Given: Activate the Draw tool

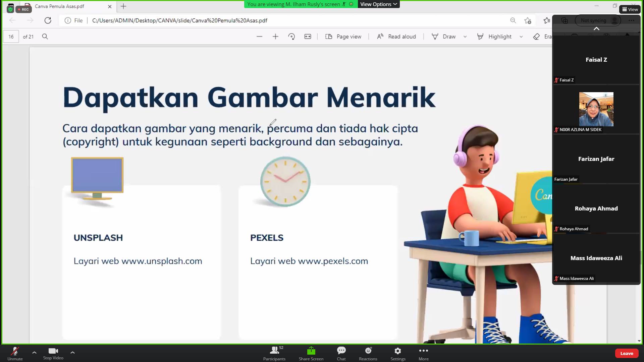Looking at the screenshot, I should (x=444, y=37).
